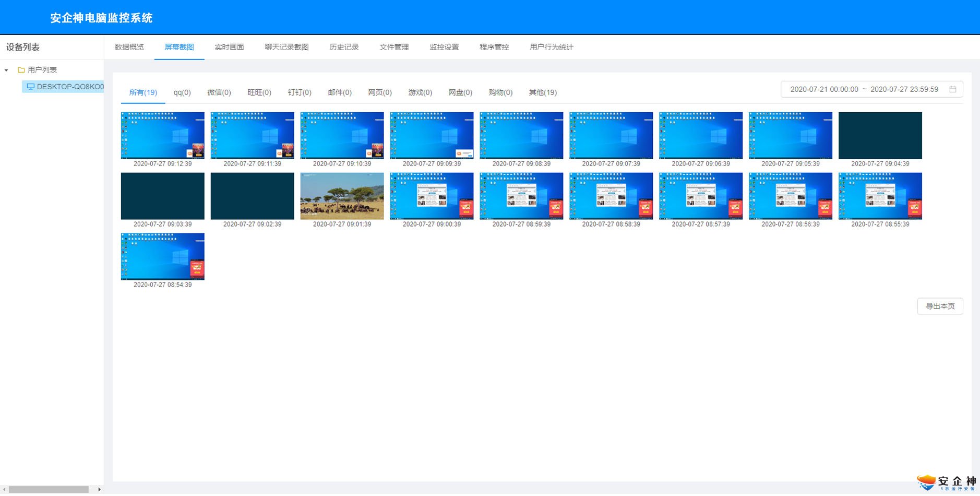Open the dark screenshot from 09:02:39

[x=253, y=196]
